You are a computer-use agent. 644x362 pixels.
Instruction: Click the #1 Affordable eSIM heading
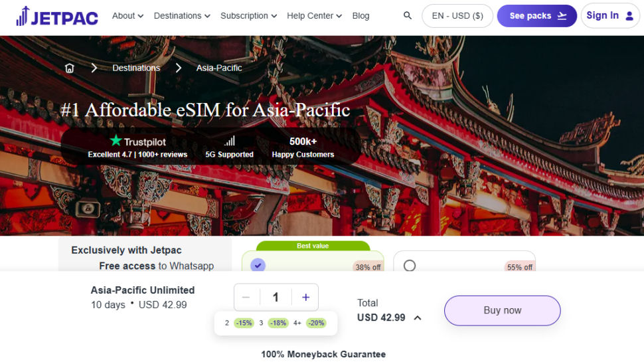(x=205, y=110)
